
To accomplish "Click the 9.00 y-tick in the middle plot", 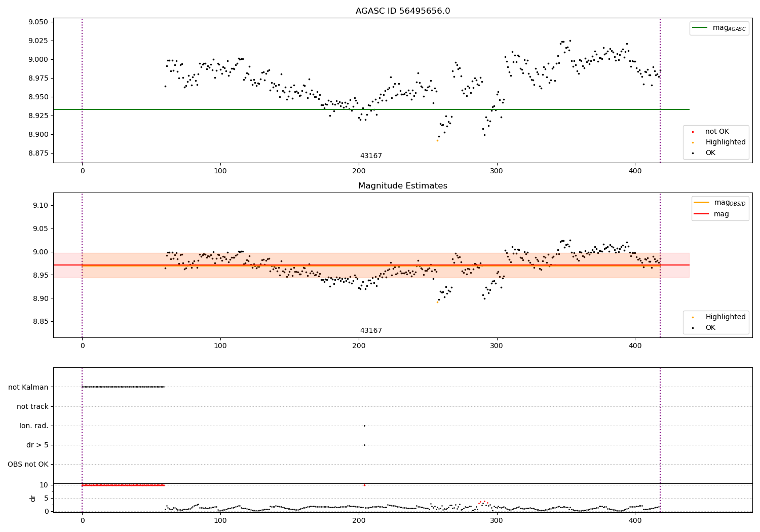I will click(40, 252).
